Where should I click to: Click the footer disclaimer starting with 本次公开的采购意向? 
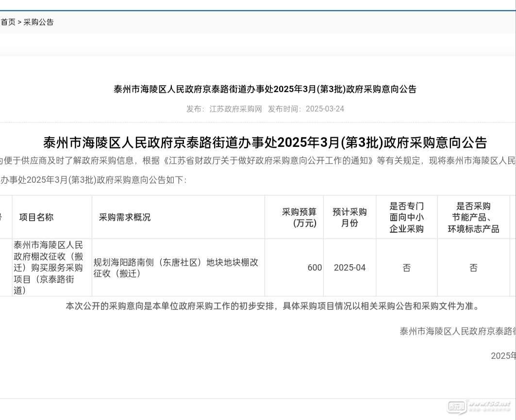click(273, 306)
